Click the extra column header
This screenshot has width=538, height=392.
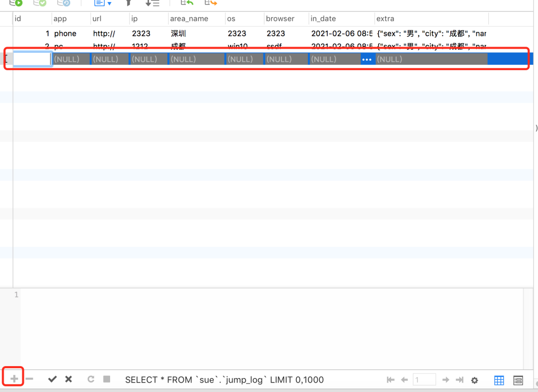click(431, 19)
